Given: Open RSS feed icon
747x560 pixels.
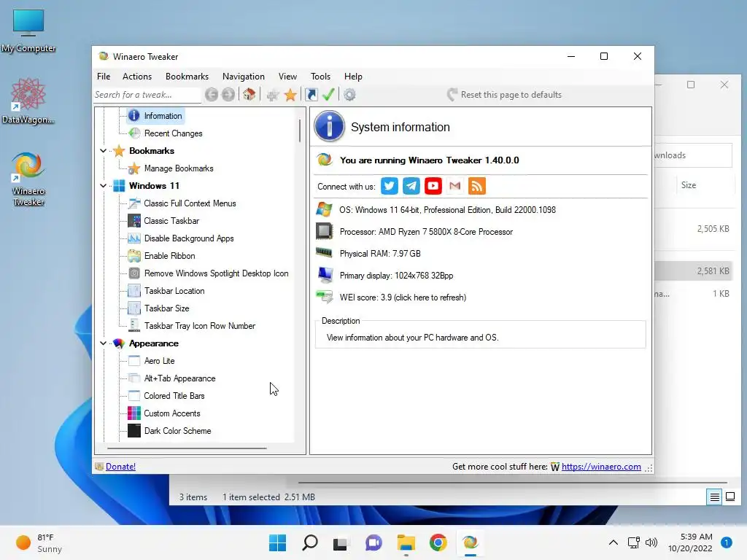Looking at the screenshot, I should tap(477, 186).
